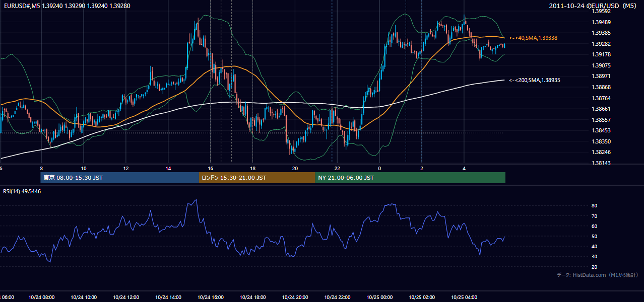Click the 40 SMA 1.39338 label
The width and height of the screenshot is (644, 302).
[x=533, y=38]
